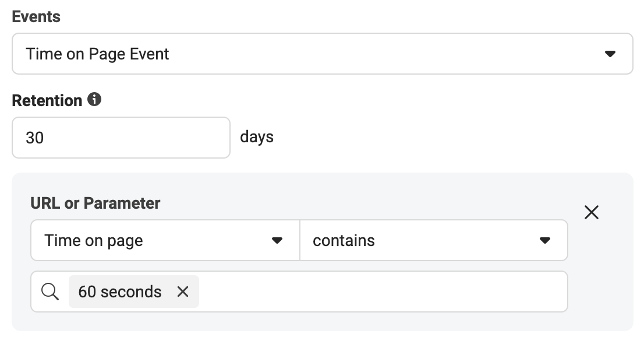
Task: Open the contains operator dropdown
Action: [x=434, y=240]
